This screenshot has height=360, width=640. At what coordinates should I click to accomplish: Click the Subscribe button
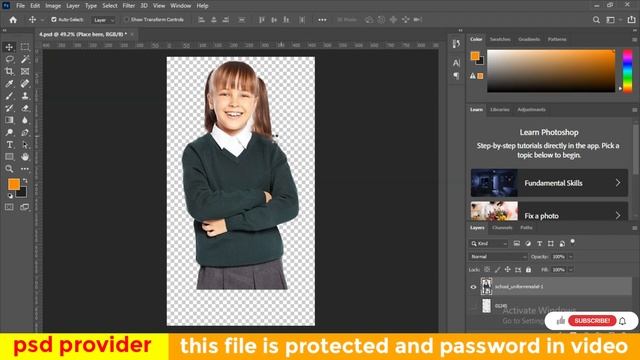(x=592, y=321)
